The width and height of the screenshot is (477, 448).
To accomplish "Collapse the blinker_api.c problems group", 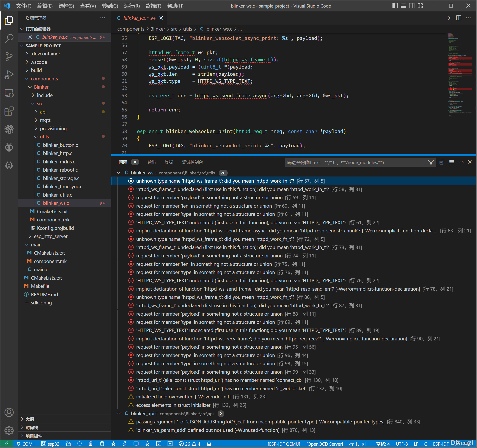I will tap(119, 414).
